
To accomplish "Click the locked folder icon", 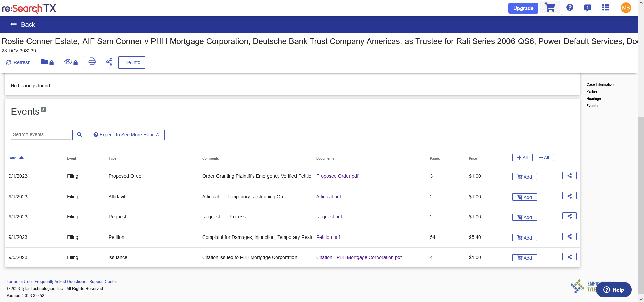I will pyautogui.click(x=47, y=62).
